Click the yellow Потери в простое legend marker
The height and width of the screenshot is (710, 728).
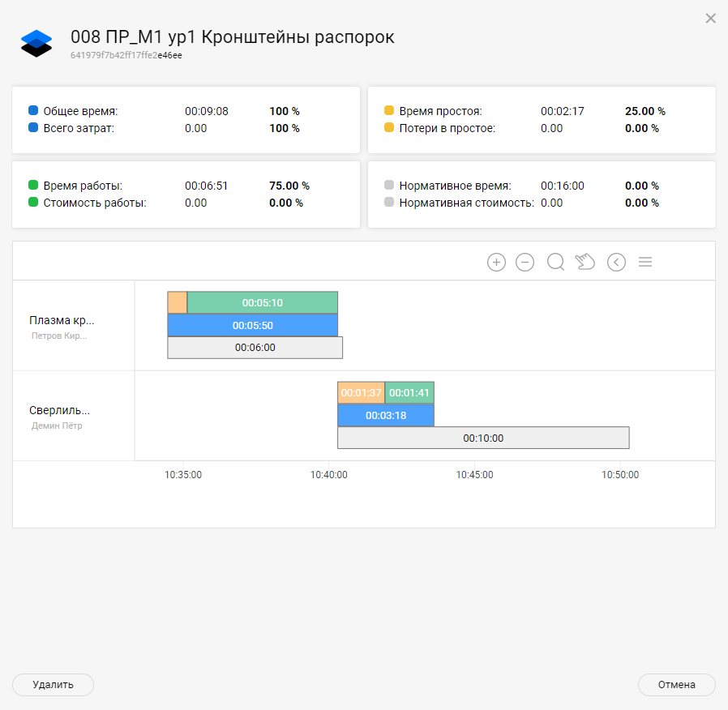tap(389, 127)
